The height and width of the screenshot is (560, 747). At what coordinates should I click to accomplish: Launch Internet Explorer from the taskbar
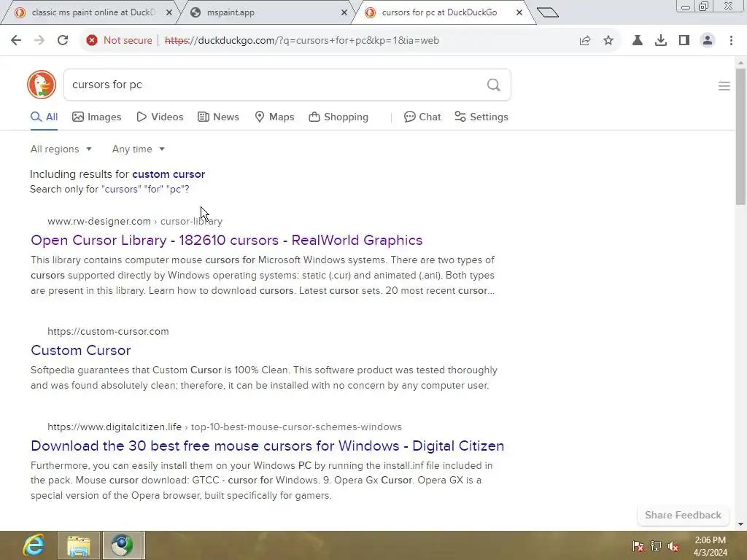click(34, 545)
